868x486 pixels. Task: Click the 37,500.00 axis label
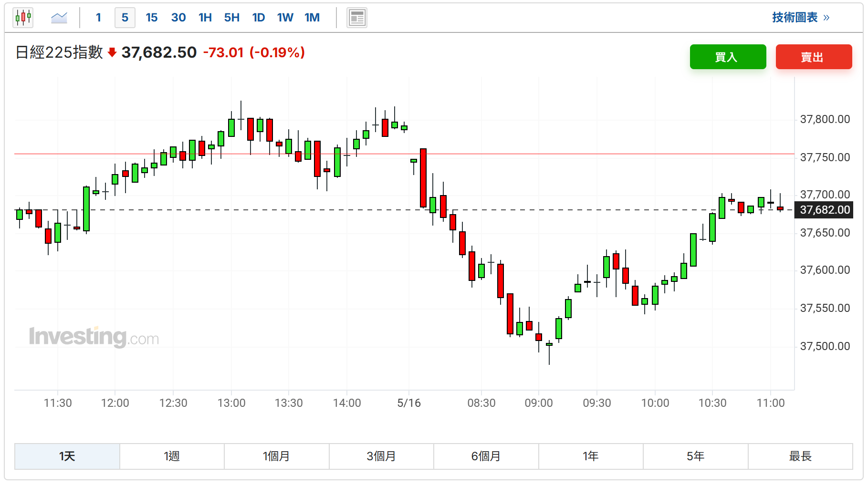tap(825, 346)
